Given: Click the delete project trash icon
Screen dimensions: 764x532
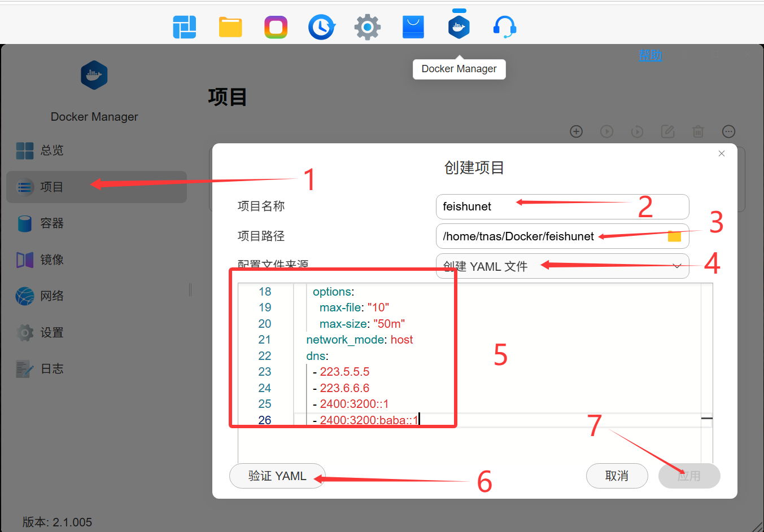Looking at the screenshot, I should point(698,131).
